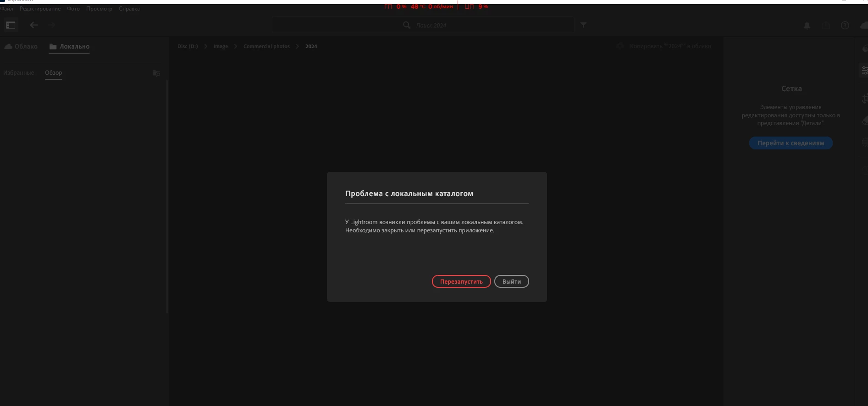Go back with the left arrow icon
868x406 pixels.
[34, 25]
